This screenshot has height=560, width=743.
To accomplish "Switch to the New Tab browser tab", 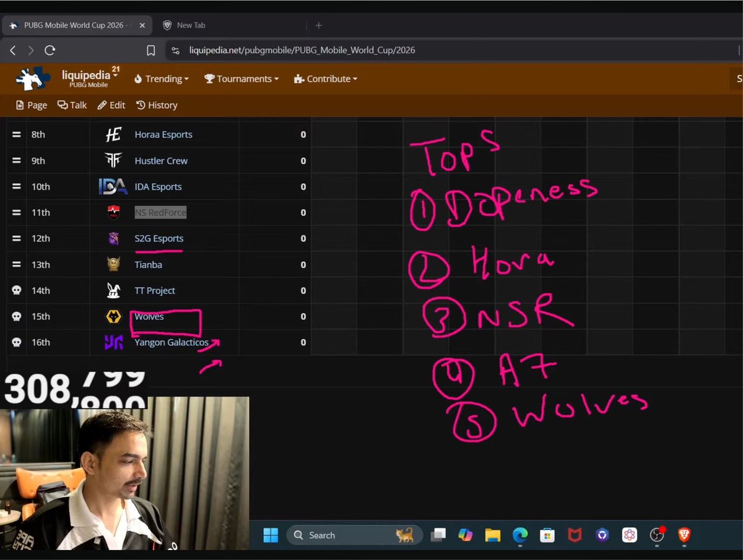I will [191, 25].
